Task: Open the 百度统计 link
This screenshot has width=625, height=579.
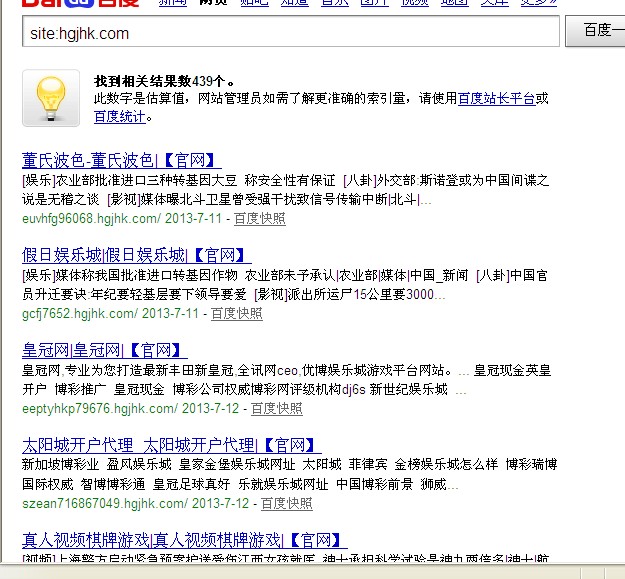Action: 120,117
